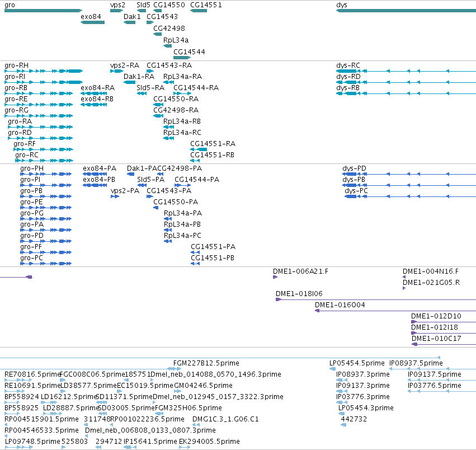Select the IP09137.5prime EST label
476x450 pixels.
coord(435,374)
